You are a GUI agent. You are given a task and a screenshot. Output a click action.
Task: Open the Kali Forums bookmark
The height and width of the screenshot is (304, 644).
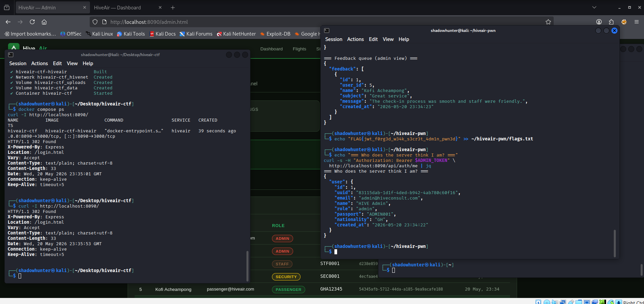pos(196,34)
